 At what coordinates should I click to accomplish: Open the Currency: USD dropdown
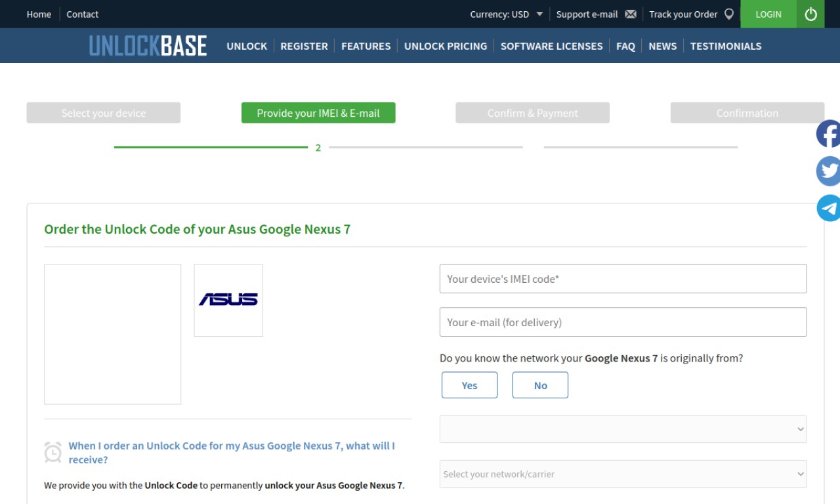click(x=506, y=14)
